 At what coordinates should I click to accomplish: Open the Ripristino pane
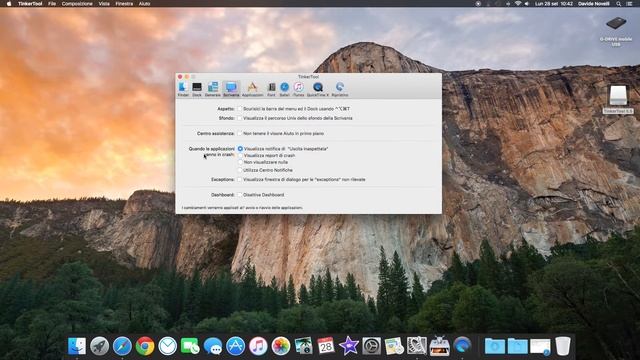point(340,89)
